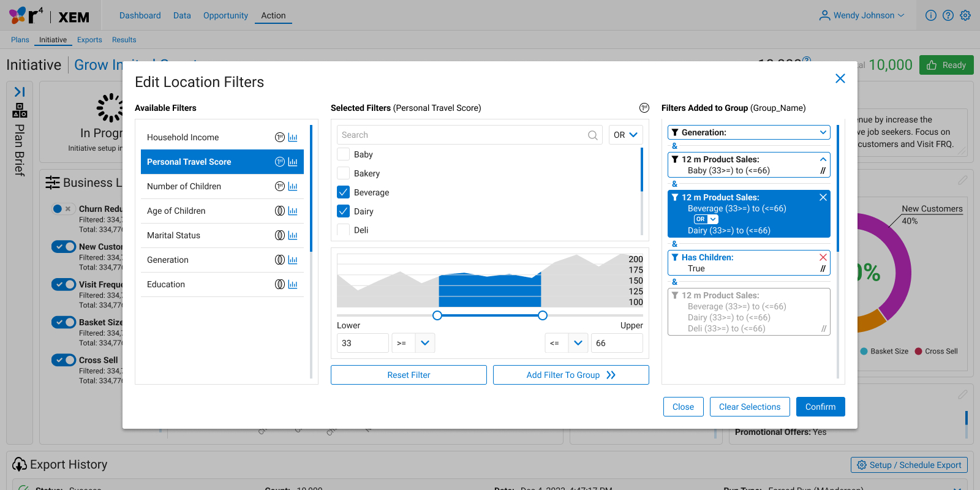Open chart icon for Education filter
This screenshot has height=490, width=980.
[293, 284]
